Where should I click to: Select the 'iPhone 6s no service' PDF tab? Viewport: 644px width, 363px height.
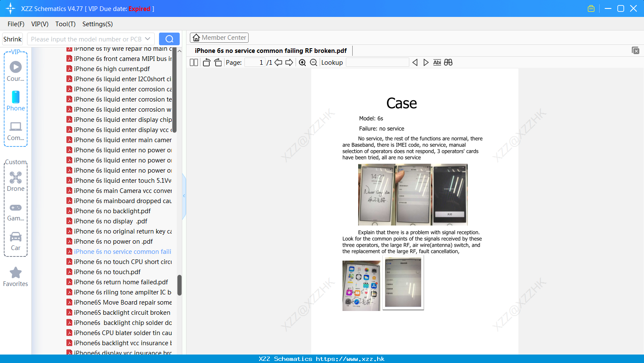[271, 51]
